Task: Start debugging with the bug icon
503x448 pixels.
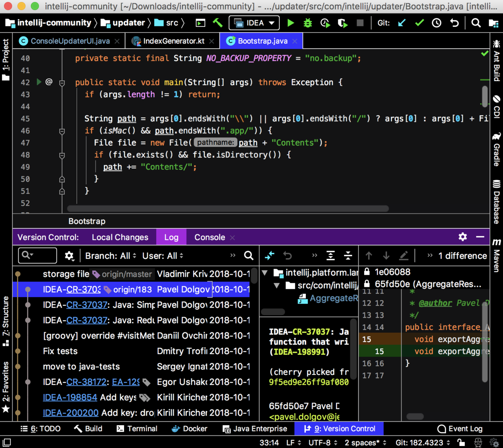Action: click(308, 23)
